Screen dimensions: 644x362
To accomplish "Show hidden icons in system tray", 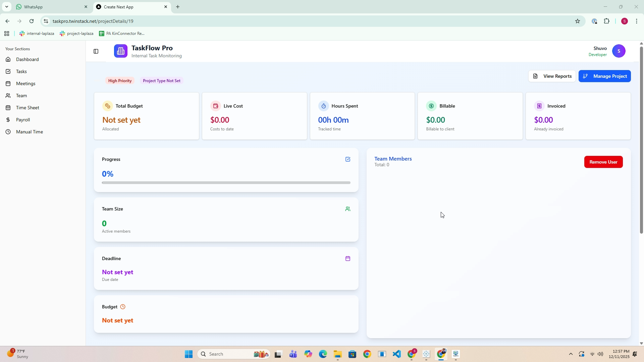I will tap(571, 354).
